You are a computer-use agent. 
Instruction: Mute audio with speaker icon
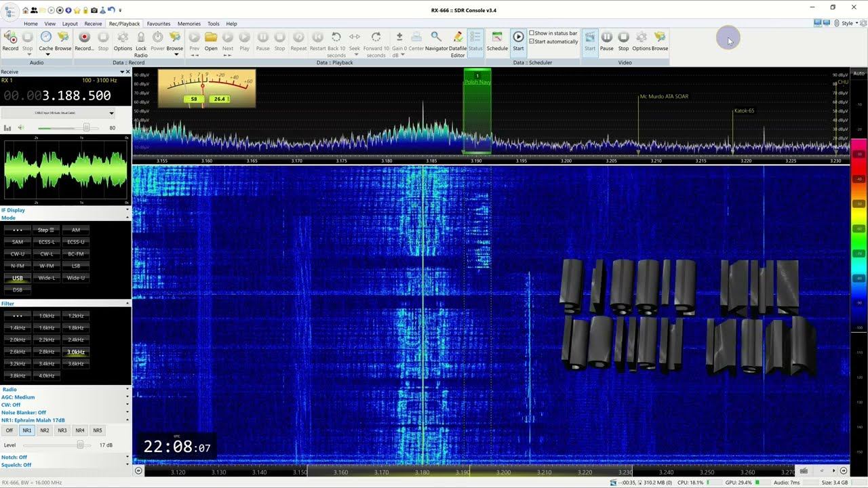tap(20, 127)
